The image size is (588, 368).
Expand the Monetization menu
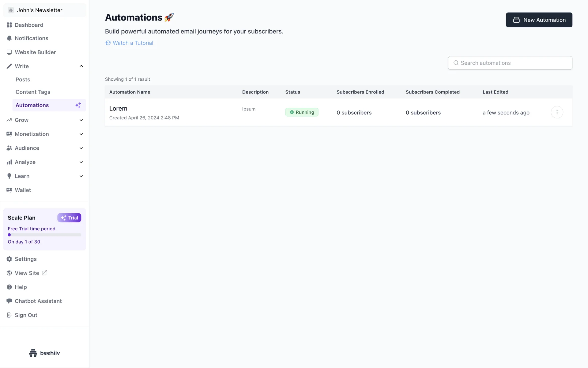click(81, 134)
